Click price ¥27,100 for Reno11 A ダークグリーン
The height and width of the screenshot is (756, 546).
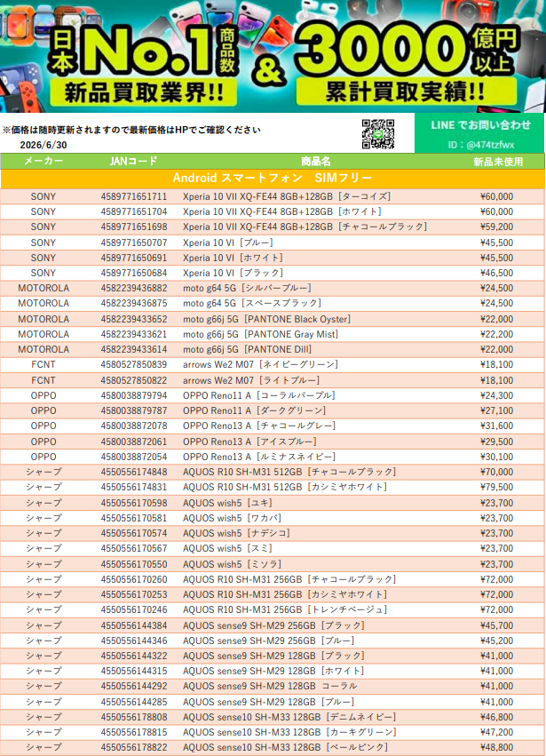click(497, 410)
